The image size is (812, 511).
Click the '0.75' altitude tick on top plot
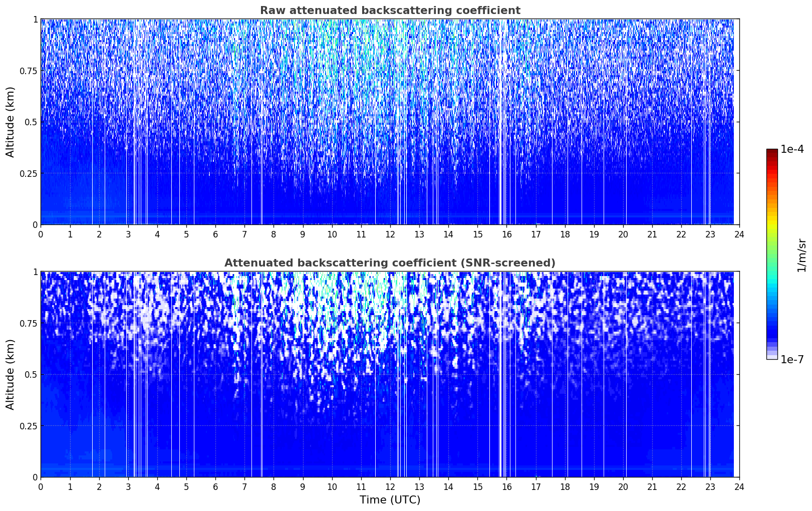[x=29, y=71]
